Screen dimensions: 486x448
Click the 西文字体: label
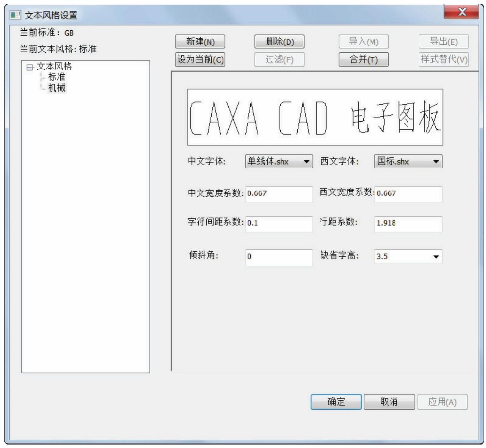(x=339, y=161)
